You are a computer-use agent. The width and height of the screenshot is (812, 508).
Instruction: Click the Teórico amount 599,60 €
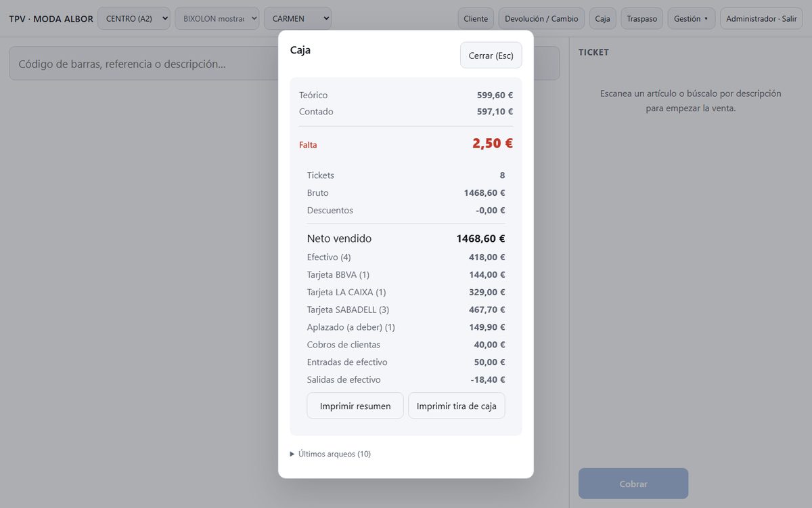tap(495, 95)
